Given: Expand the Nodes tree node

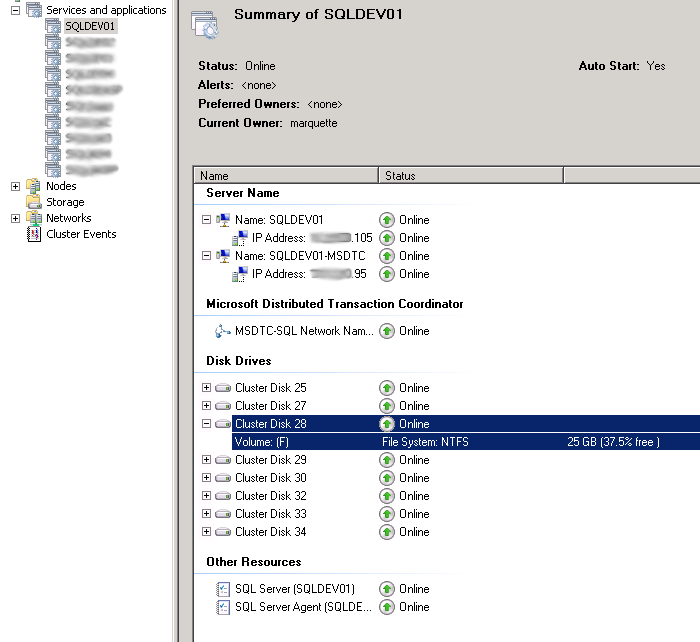Looking at the screenshot, I should (x=16, y=186).
